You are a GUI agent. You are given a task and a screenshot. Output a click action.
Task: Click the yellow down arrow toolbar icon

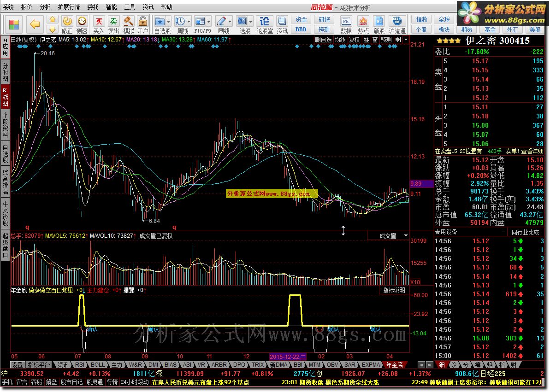[x=52, y=29]
